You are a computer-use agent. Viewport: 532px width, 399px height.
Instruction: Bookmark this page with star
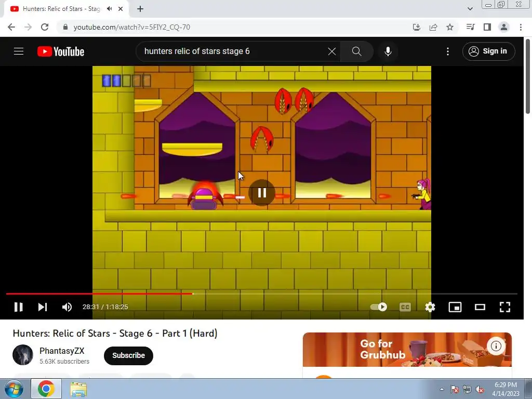click(x=450, y=27)
